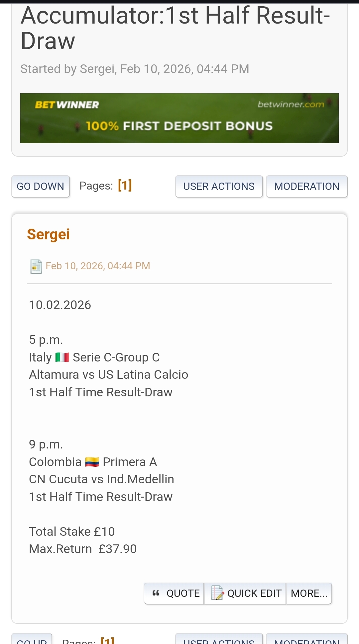Select page 1 in the bottom pagination
Screen dimensions: 359x644
click(x=107, y=641)
